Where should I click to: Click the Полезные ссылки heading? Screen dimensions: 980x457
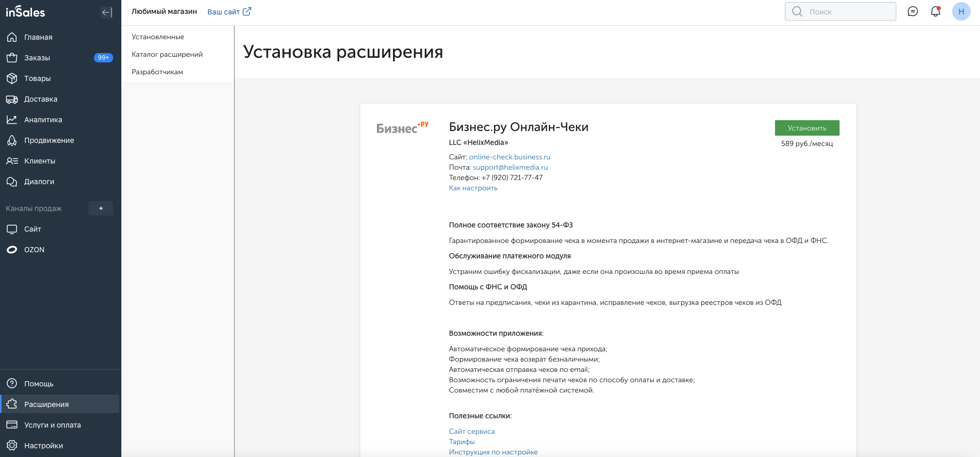click(481, 416)
